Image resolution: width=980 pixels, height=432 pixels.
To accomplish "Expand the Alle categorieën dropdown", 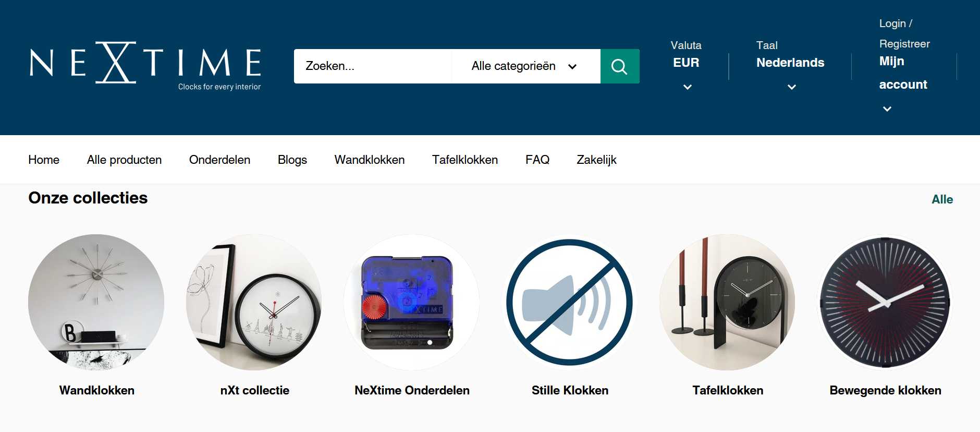I will (525, 66).
